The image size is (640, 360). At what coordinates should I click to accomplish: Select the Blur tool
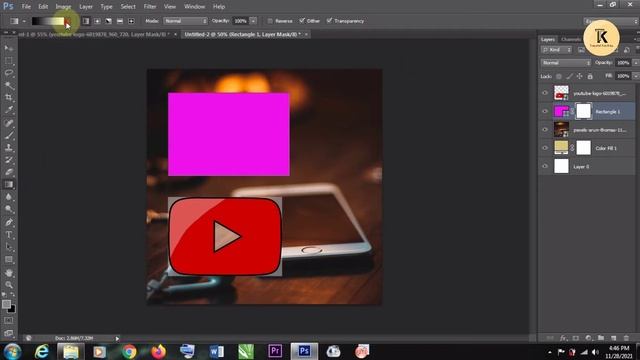[x=9, y=197]
